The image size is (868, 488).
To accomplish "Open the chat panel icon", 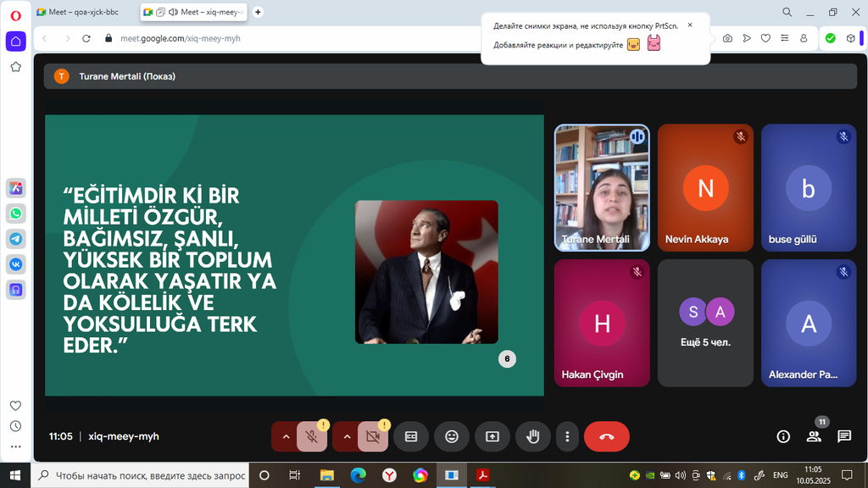I will point(844,436).
